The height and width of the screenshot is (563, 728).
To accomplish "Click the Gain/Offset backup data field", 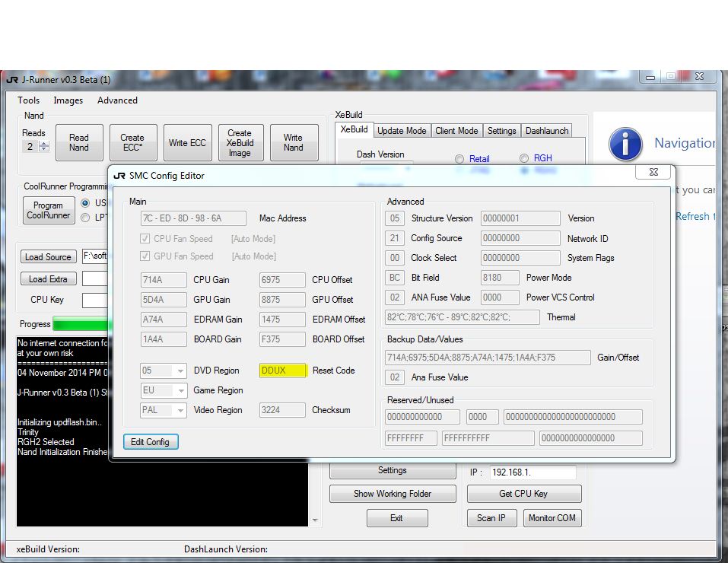I will coord(488,358).
